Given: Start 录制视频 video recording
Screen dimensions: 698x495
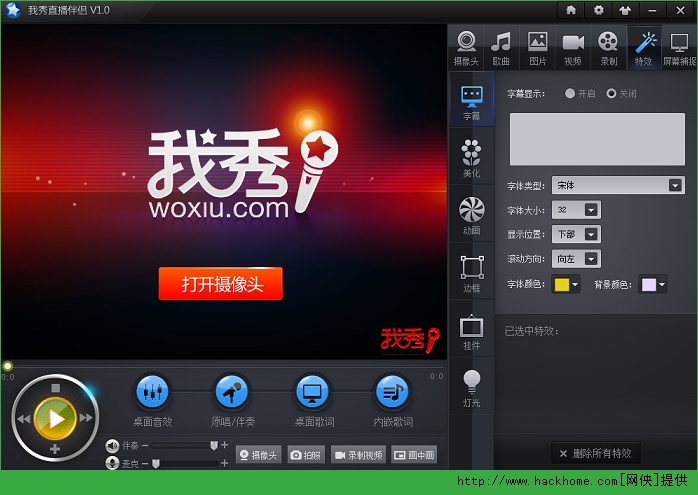Looking at the screenshot, I should coord(358,454).
